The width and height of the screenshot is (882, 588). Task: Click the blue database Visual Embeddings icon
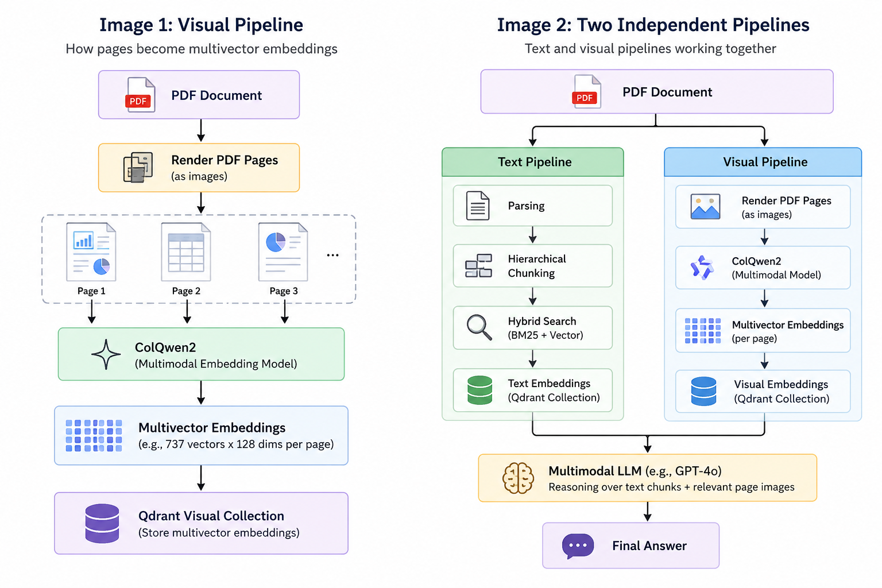704,391
